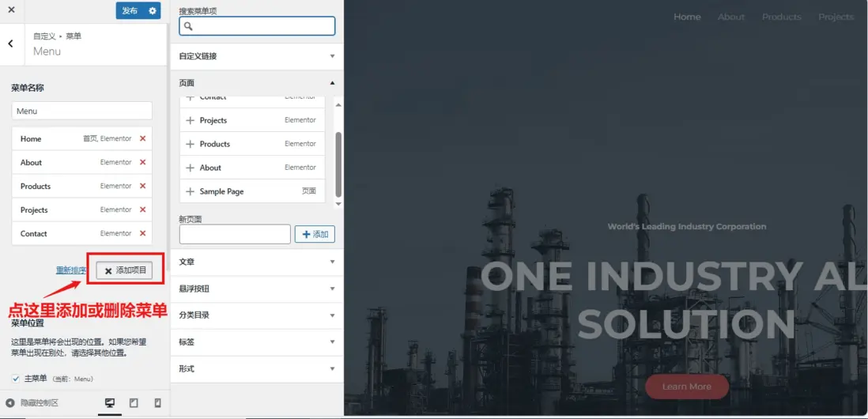This screenshot has height=419, width=868.
Task: Open the Projects item in menu list
Action: [81, 209]
